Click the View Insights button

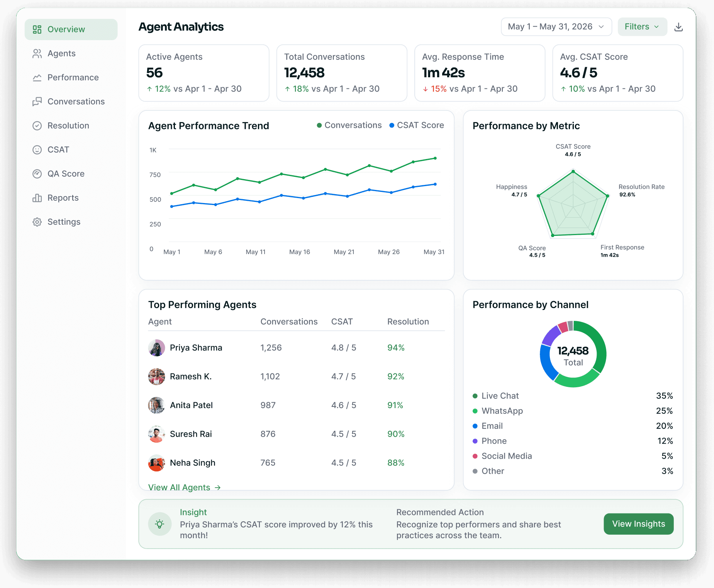pyautogui.click(x=639, y=524)
